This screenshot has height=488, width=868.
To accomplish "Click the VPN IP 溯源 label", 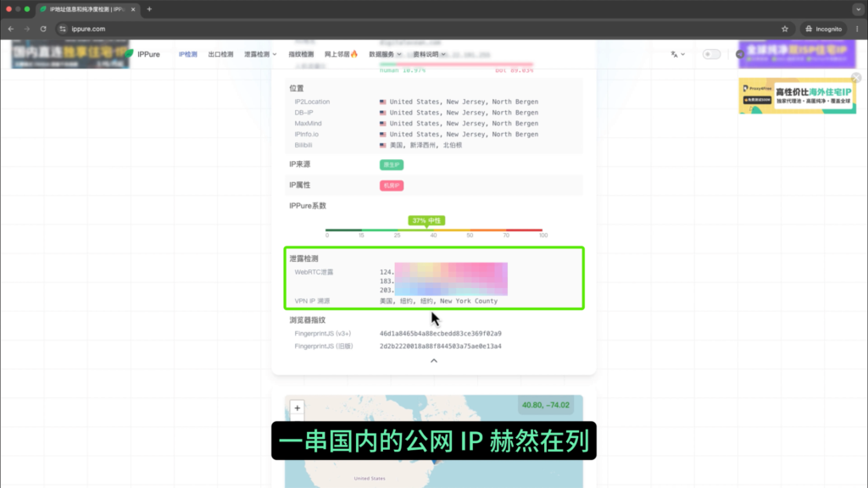I will (312, 301).
